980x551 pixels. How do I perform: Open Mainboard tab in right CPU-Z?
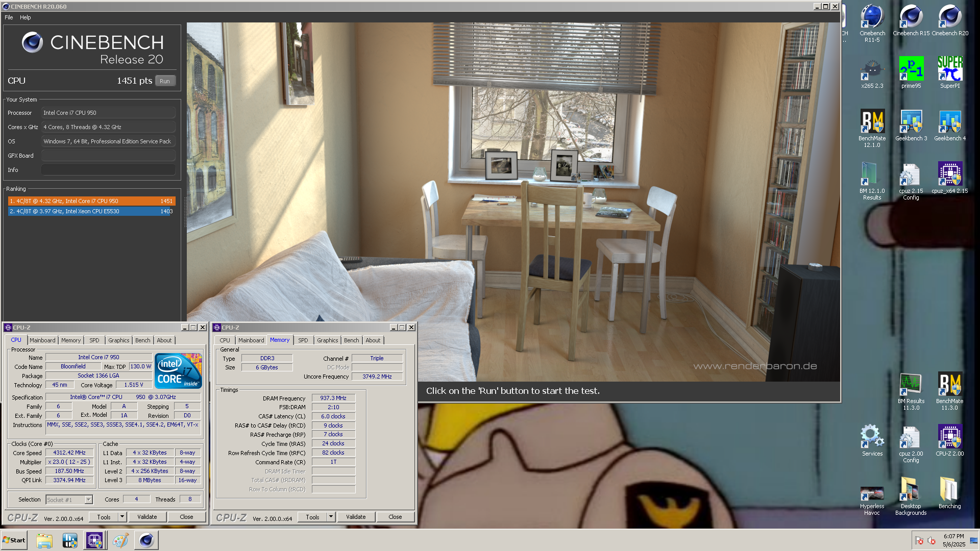click(251, 340)
